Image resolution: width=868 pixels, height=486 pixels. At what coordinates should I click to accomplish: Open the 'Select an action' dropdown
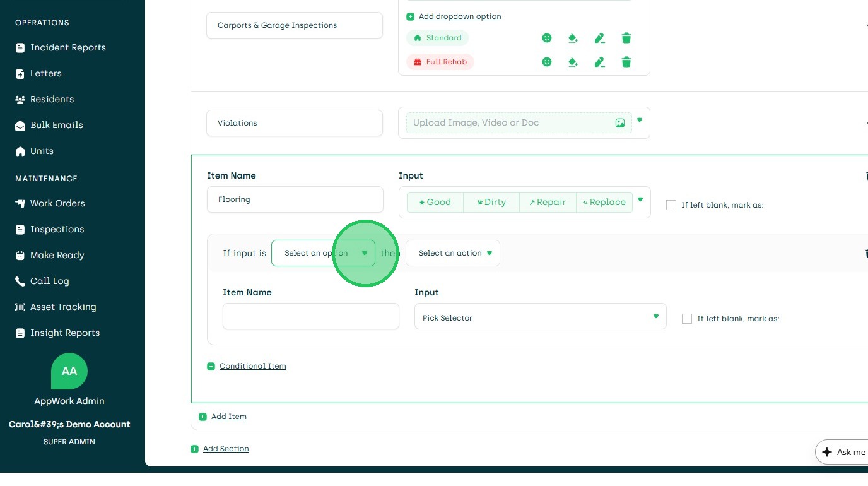coord(453,253)
